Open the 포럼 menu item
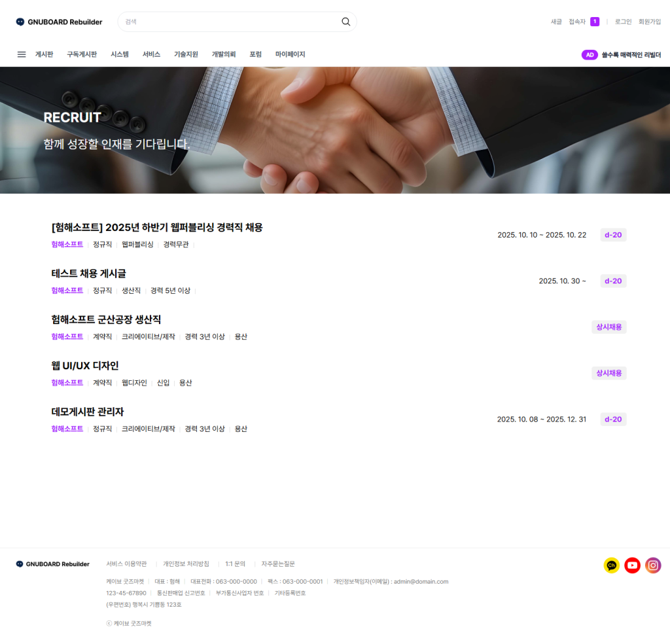Viewport: 670px width, 644px height. [256, 54]
